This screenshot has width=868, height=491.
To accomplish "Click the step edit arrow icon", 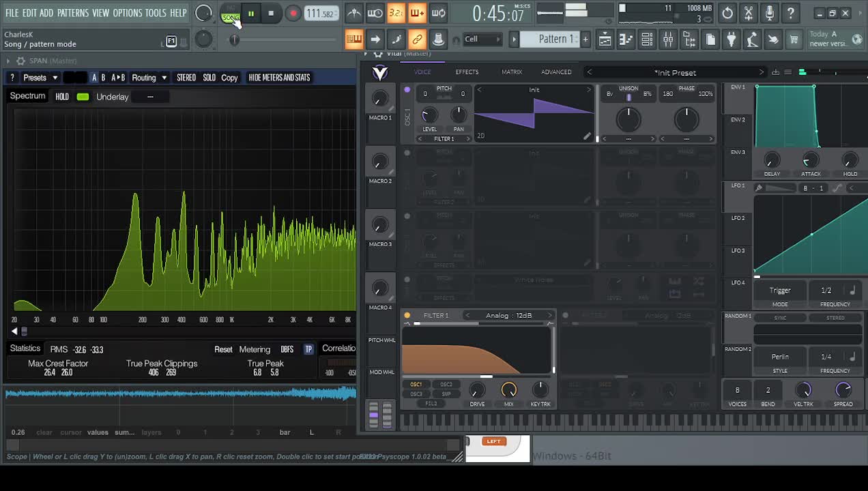I will tap(375, 39).
